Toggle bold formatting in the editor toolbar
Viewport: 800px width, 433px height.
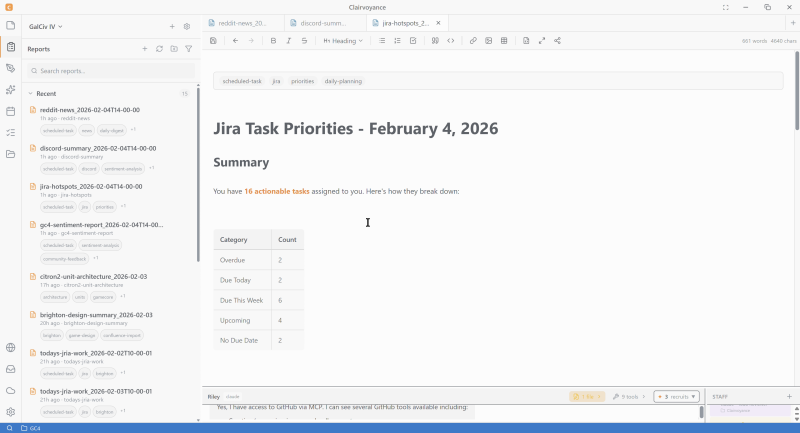[274, 41]
